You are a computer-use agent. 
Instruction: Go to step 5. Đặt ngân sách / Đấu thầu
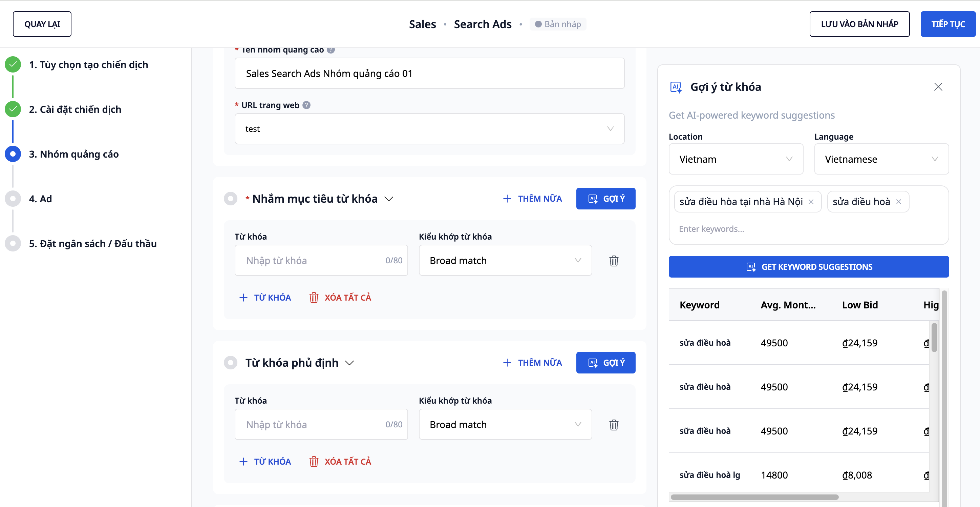pos(92,244)
